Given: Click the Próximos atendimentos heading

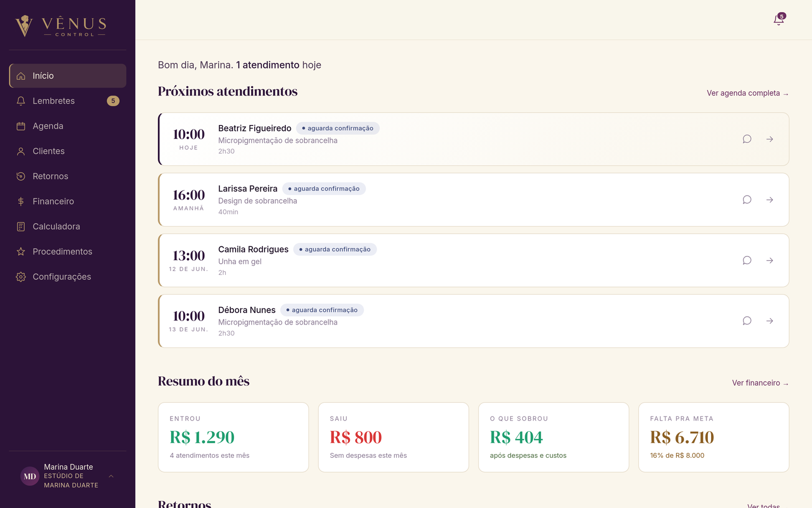Looking at the screenshot, I should point(227,91).
